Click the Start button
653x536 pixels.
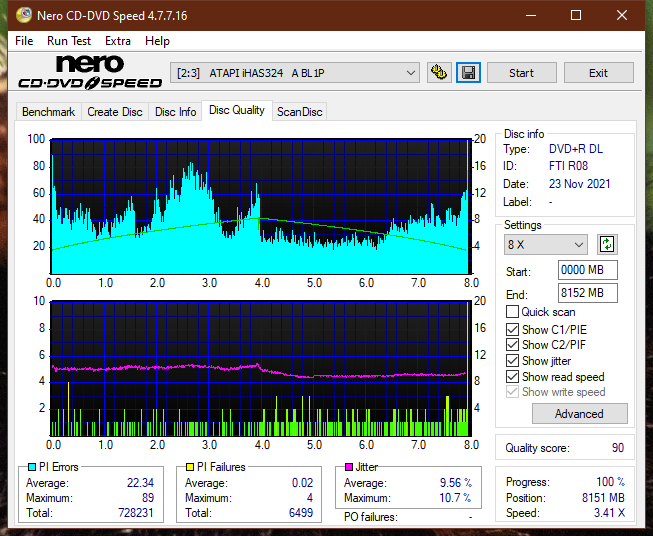[521, 73]
